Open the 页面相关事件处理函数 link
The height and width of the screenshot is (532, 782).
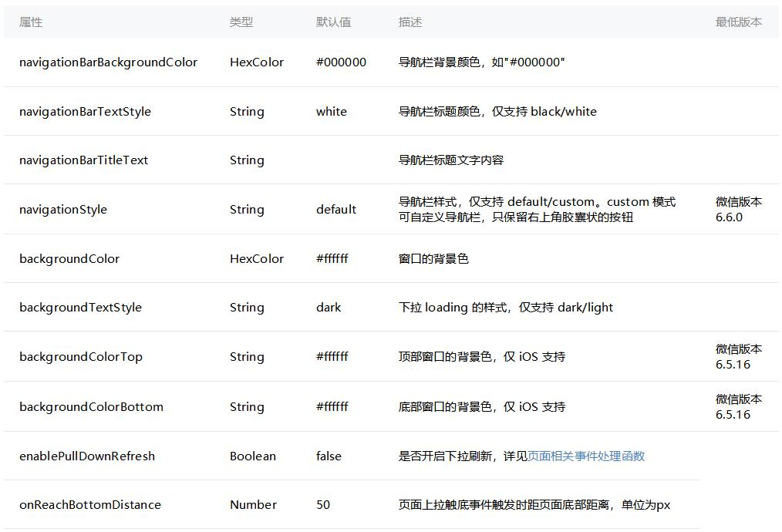click(x=586, y=456)
